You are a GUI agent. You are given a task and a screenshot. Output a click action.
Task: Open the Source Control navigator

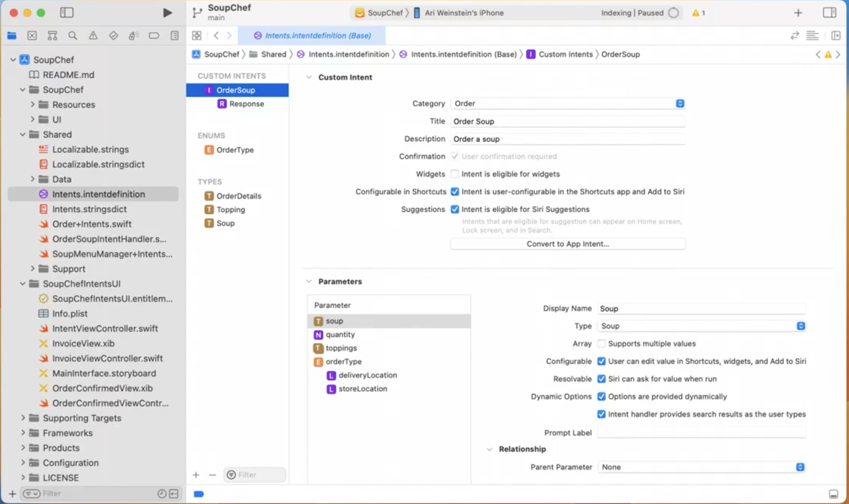pyautogui.click(x=32, y=36)
